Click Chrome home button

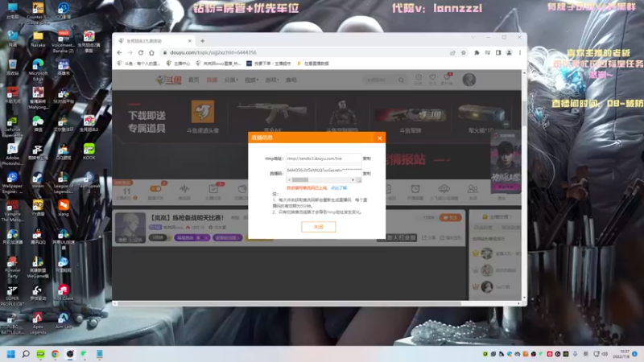click(151, 52)
